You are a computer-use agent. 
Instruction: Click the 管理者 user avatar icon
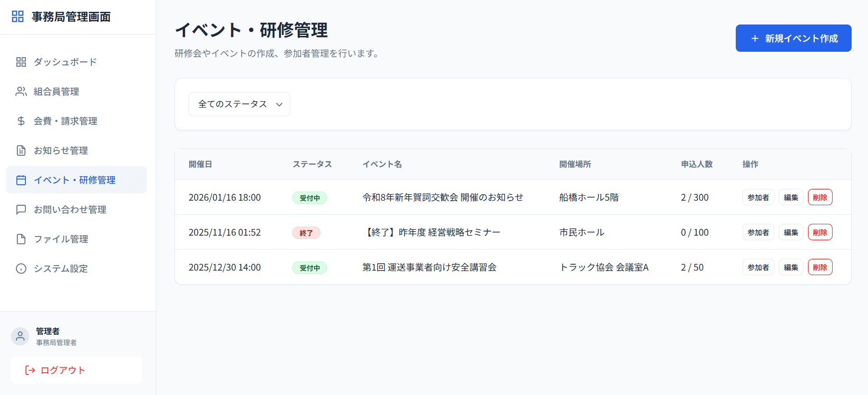(x=20, y=336)
